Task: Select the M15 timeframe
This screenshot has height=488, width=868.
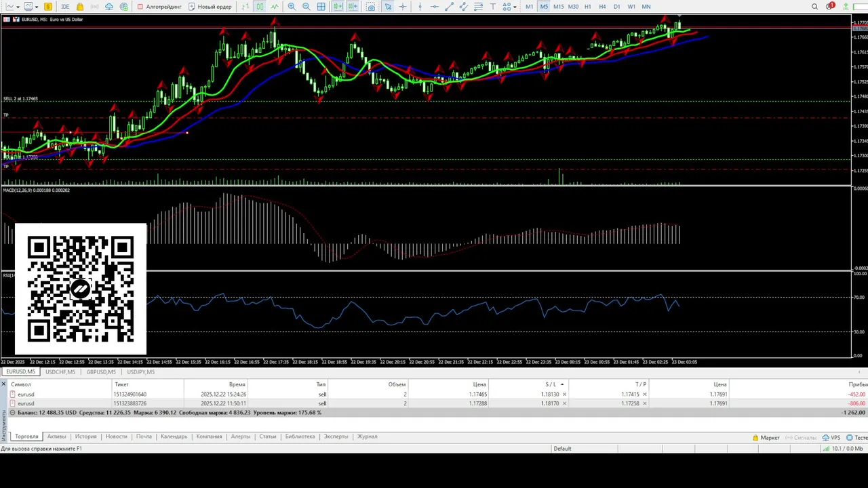Action: tap(558, 7)
